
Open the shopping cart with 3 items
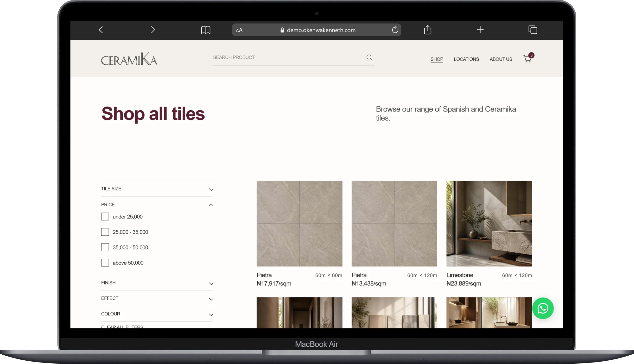point(528,58)
